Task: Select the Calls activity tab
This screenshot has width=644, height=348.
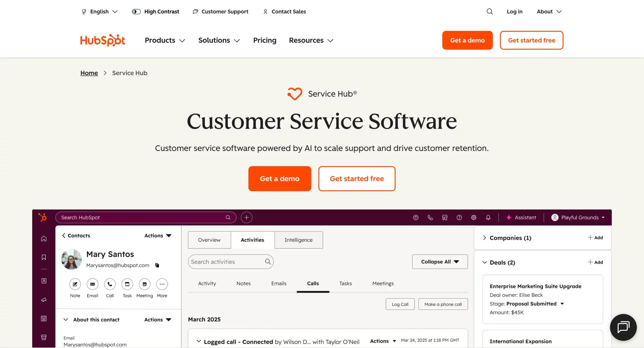Action: coord(313,284)
